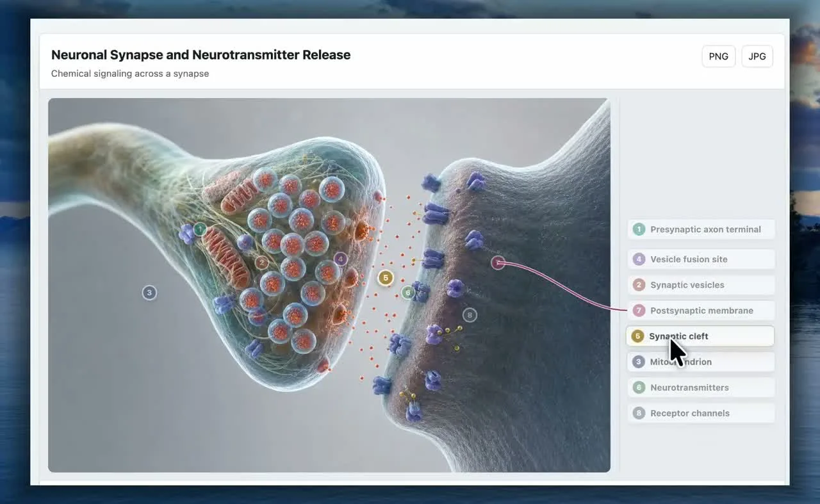
Task: Click the PNG export button
Action: tap(718, 56)
